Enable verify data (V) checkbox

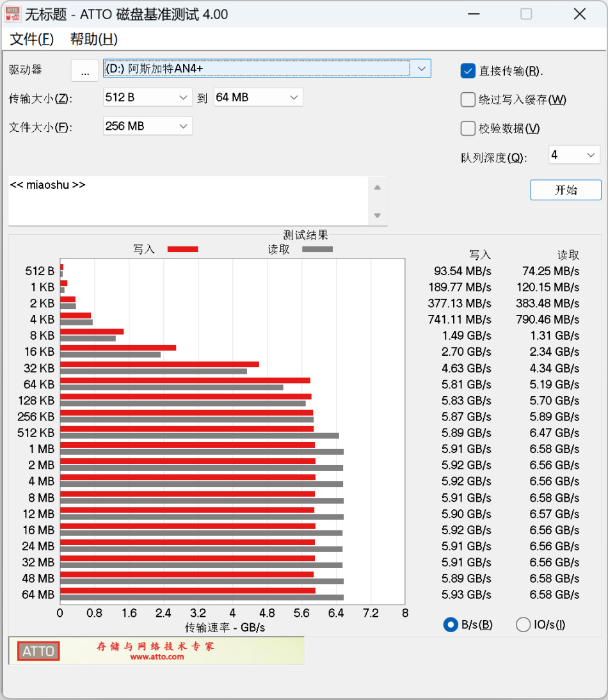pos(468,129)
